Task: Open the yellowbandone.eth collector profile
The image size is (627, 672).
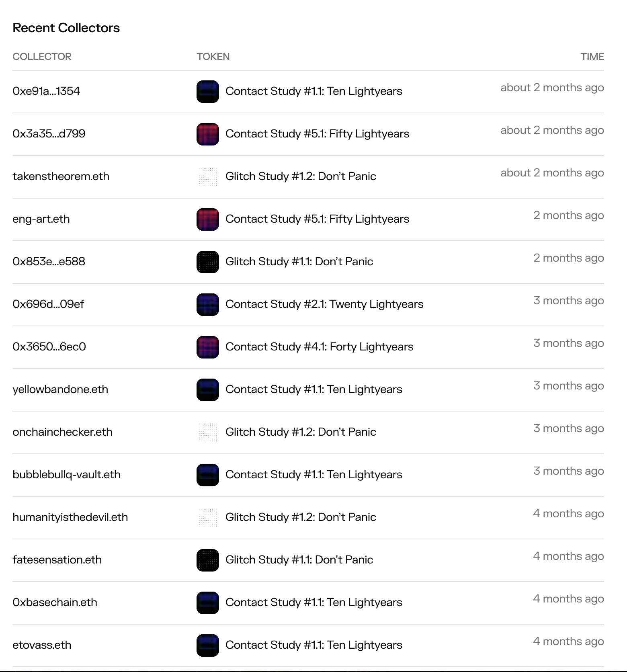Action: pyautogui.click(x=60, y=389)
